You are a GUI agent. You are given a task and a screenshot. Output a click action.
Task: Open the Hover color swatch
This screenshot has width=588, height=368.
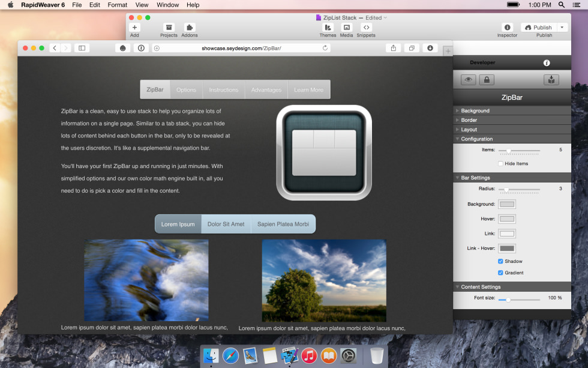(507, 219)
